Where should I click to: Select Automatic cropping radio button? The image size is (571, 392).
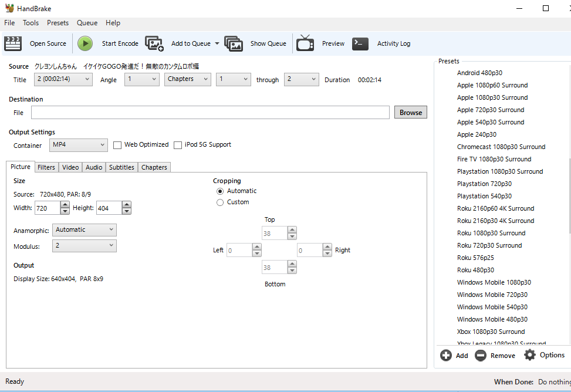click(220, 191)
